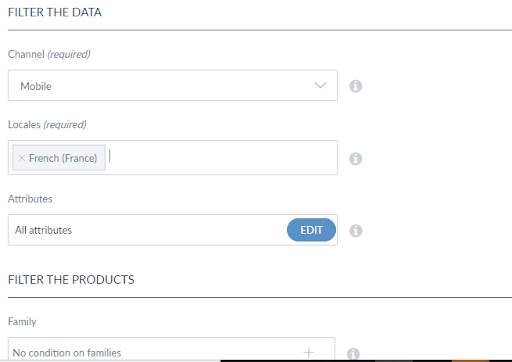
Task: Click the info icon beside Locales field
Action: [x=355, y=159]
